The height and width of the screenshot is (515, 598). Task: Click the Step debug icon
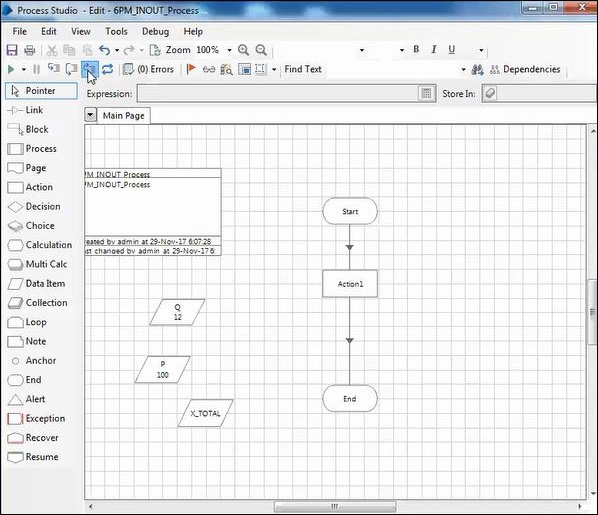54,69
